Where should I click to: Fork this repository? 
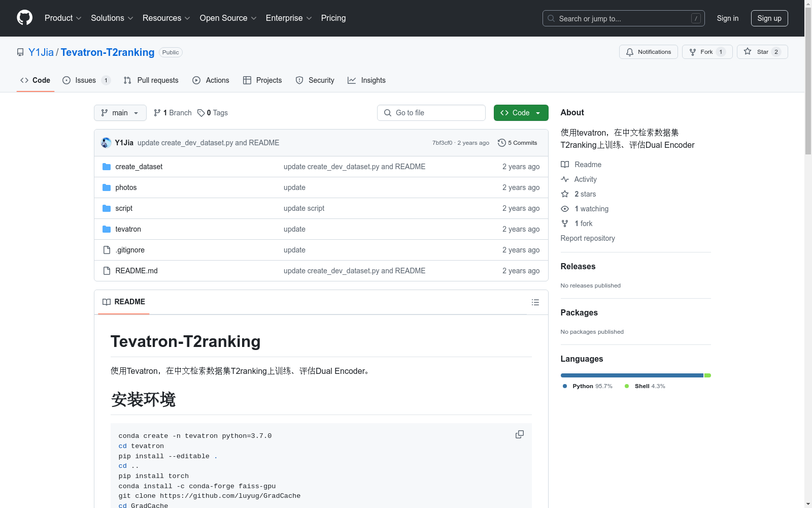[x=707, y=52]
